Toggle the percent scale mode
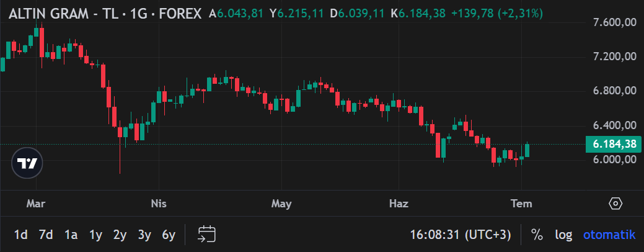644x252 pixels. coord(536,235)
